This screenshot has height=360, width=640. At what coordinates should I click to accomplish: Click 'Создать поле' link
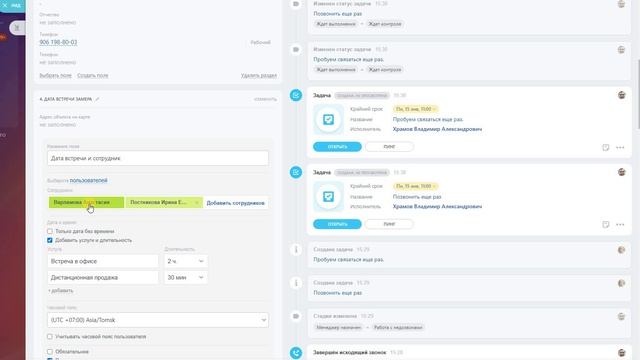[x=93, y=76]
